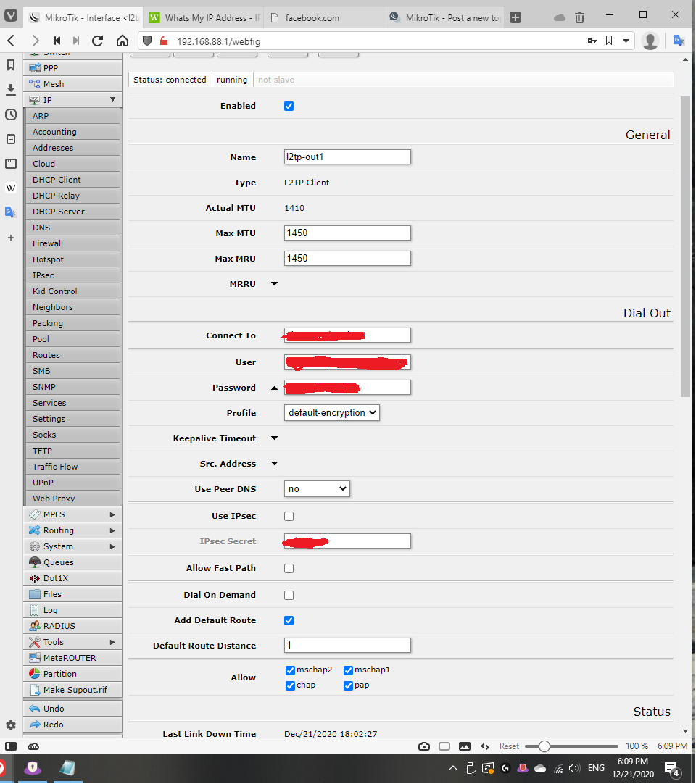Click the Vivaldi menu icon

click(10, 15)
